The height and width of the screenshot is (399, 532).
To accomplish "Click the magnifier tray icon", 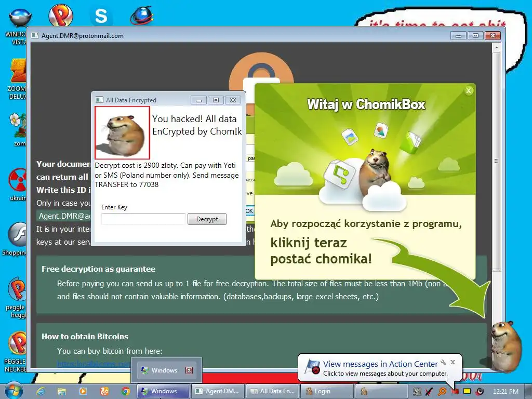I will (442, 392).
